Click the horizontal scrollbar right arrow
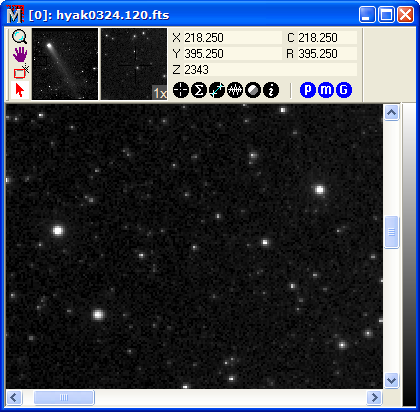This screenshot has height=412, width=420. (x=374, y=397)
